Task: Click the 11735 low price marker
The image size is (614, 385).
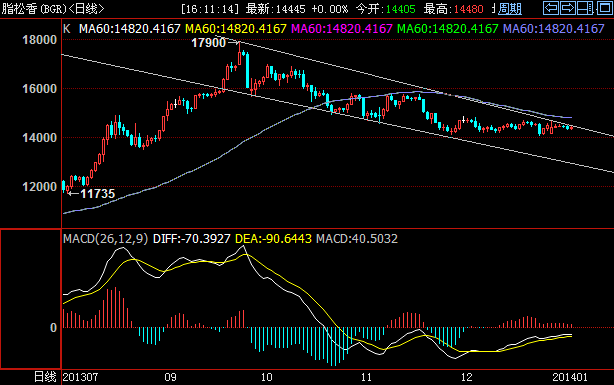Action: pyautogui.click(x=98, y=193)
